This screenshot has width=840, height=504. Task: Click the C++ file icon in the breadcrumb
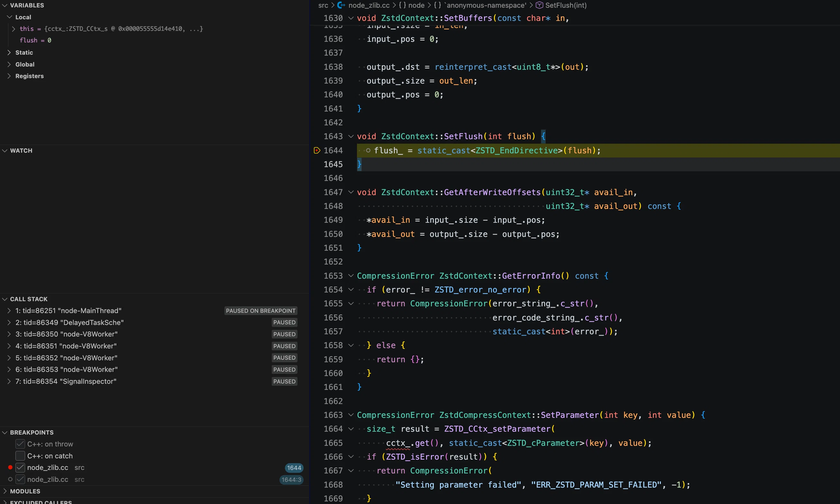click(341, 5)
